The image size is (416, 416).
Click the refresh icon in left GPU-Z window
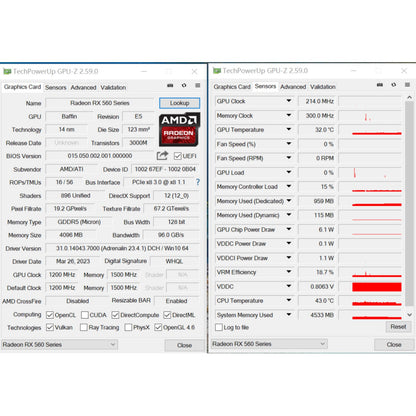(x=184, y=86)
